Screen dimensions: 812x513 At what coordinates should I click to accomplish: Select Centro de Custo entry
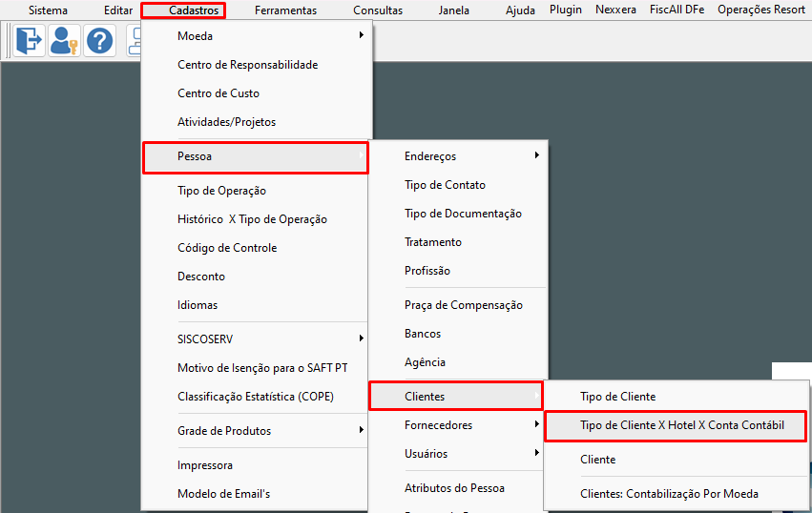point(257,93)
